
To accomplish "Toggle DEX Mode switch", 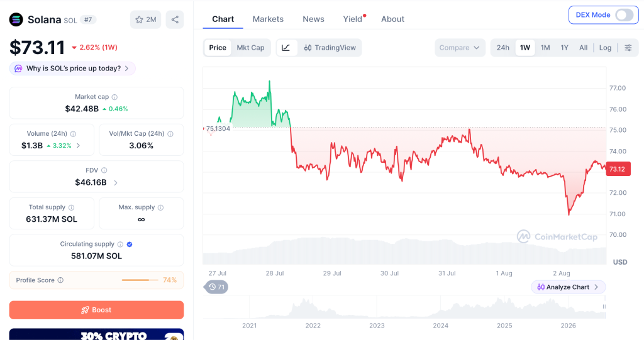I will coord(624,15).
